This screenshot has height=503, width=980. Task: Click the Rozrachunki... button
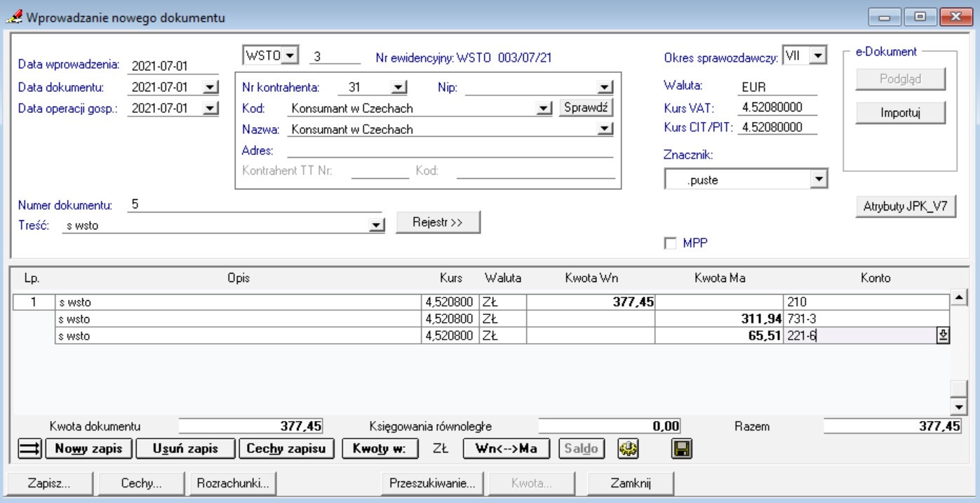[x=233, y=483]
